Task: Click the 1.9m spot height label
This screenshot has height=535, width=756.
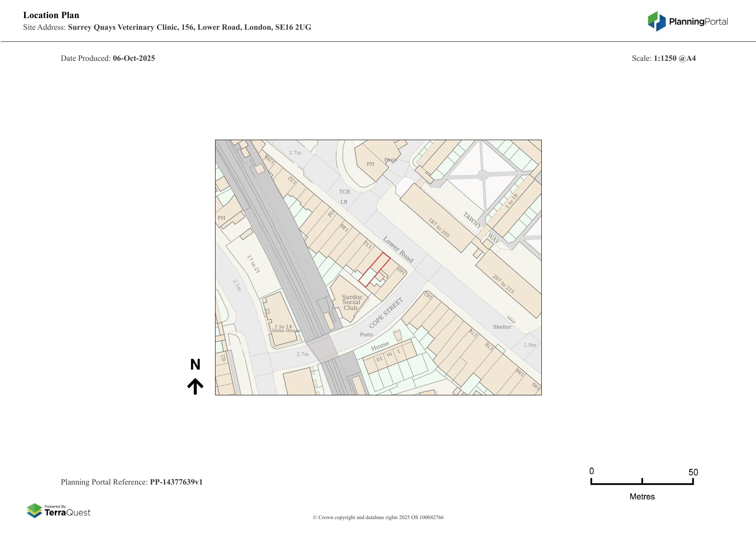Action: 530,345
